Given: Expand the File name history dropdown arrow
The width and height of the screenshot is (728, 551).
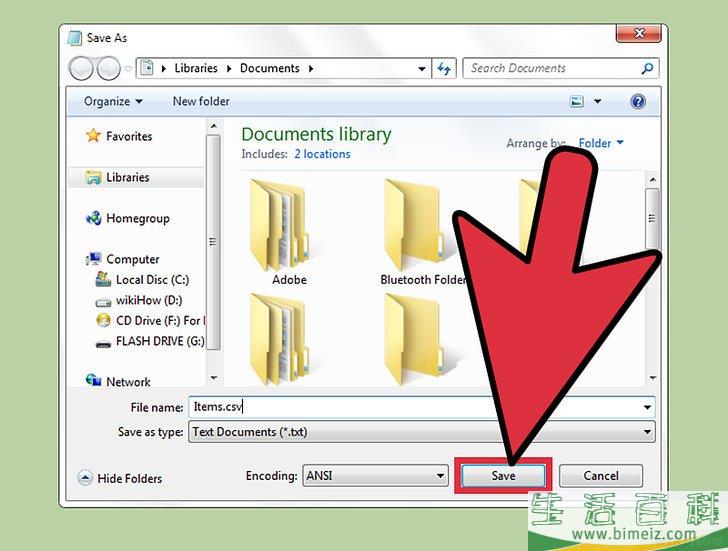Looking at the screenshot, I should (x=647, y=407).
